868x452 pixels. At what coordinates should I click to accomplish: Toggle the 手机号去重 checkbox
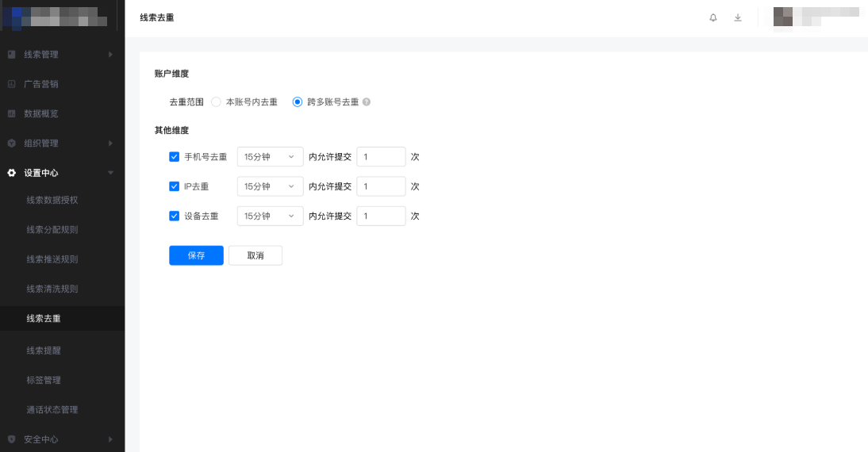pos(174,156)
